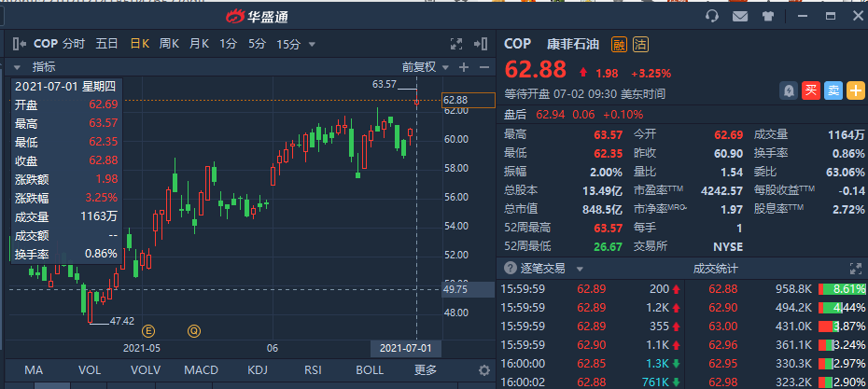This screenshot has height=389, width=868.
Task: Switch to 15分 minute chart
Action: (288, 44)
